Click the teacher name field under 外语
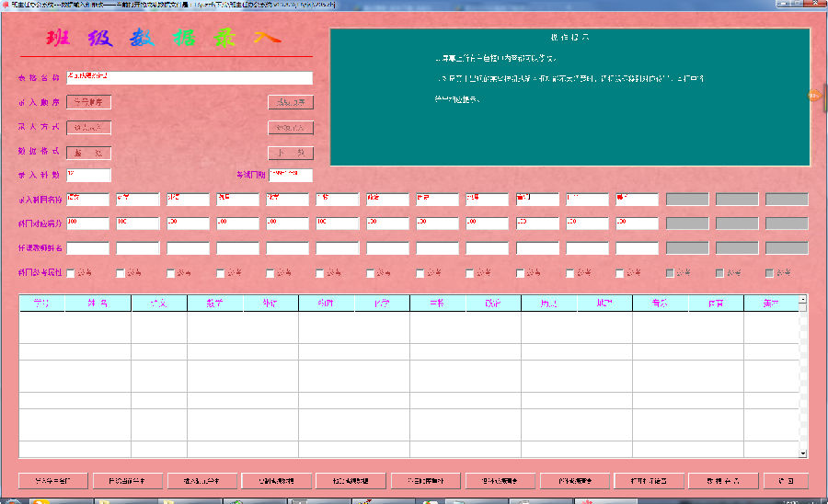Image resolution: width=828 pixels, height=504 pixels. [x=188, y=248]
